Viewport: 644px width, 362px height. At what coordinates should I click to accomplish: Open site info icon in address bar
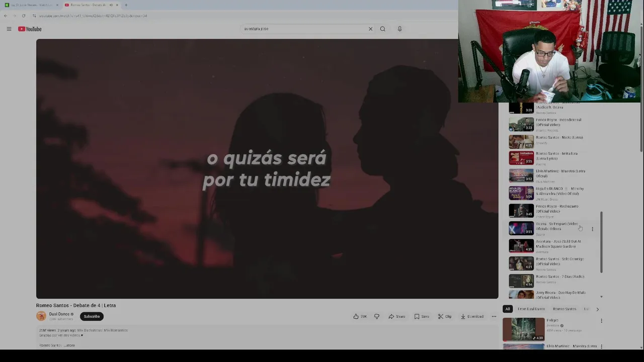pyautogui.click(x=34, y=16)
